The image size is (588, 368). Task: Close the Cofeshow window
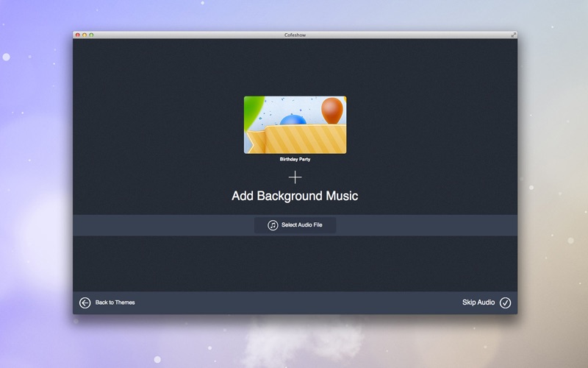click(x=78, y=35)
